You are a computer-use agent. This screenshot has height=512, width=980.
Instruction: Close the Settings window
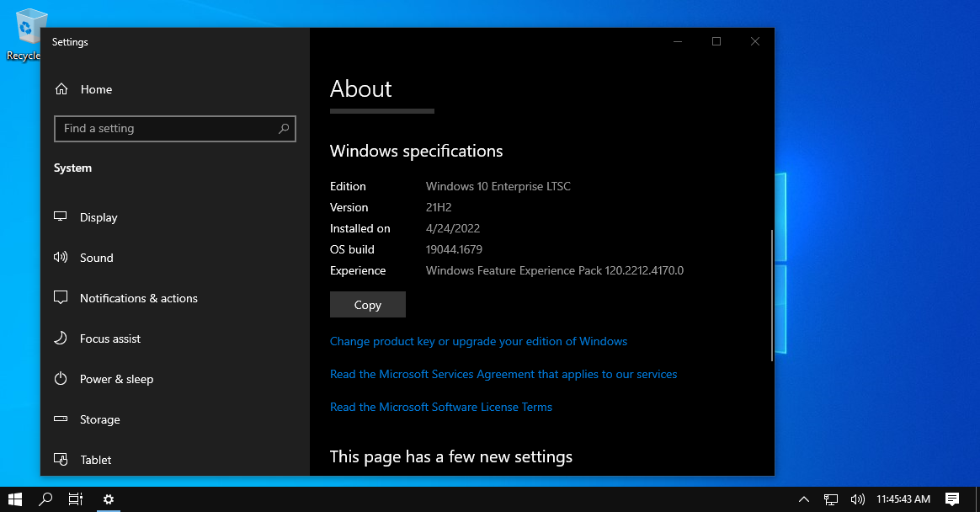tap(755, 41)
